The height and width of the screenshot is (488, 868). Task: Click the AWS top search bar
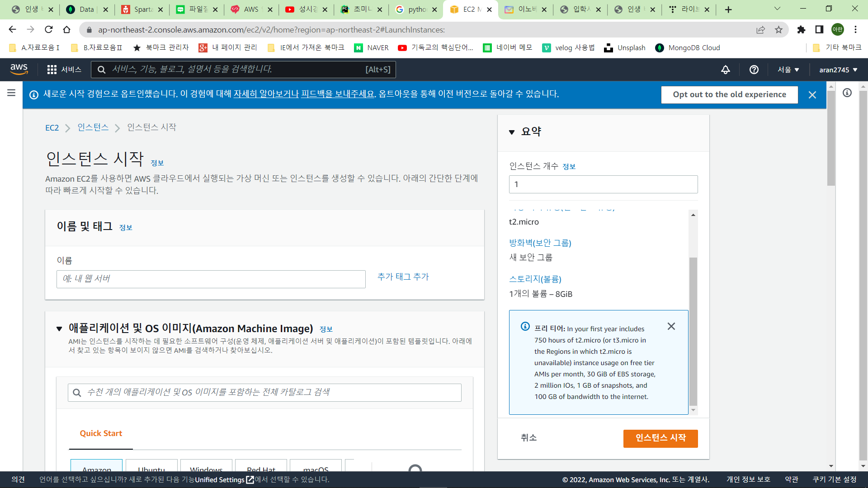pyautogui.click(x=243, y=70)
